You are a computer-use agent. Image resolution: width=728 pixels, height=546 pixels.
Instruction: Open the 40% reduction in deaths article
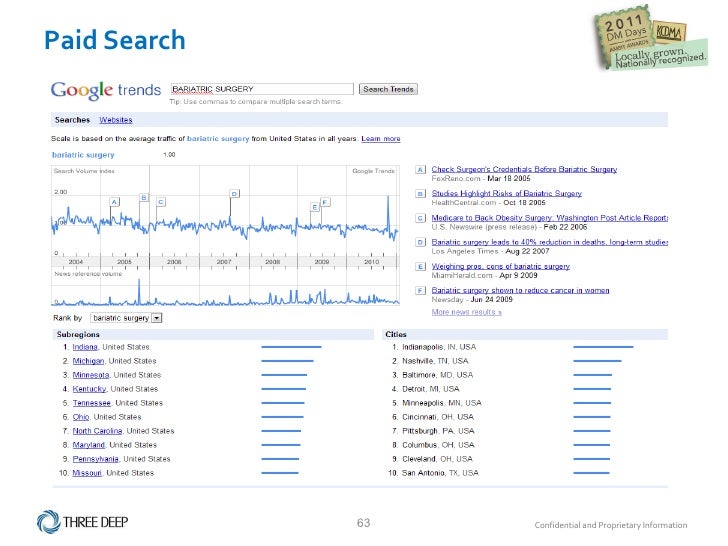tap(550, 242)
